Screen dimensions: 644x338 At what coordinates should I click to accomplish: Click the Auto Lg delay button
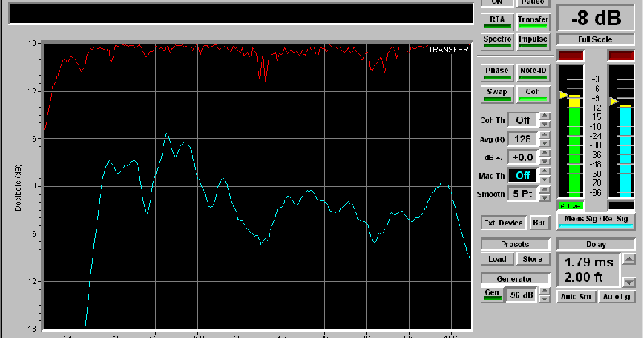[616, 296]
